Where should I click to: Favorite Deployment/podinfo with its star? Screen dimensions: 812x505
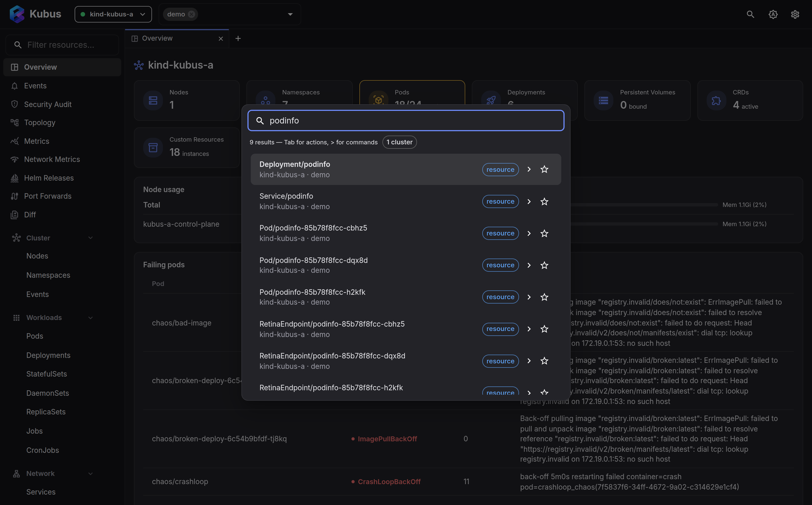click(x=544, y=169)
